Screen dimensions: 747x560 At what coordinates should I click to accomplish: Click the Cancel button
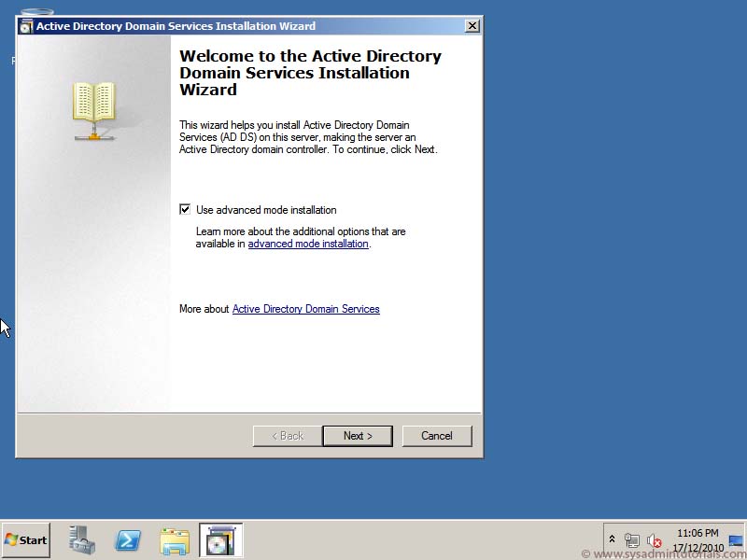(x=437, y=436)
